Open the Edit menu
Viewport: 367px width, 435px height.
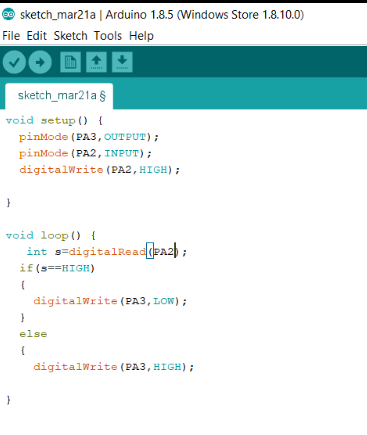(37, 36)
